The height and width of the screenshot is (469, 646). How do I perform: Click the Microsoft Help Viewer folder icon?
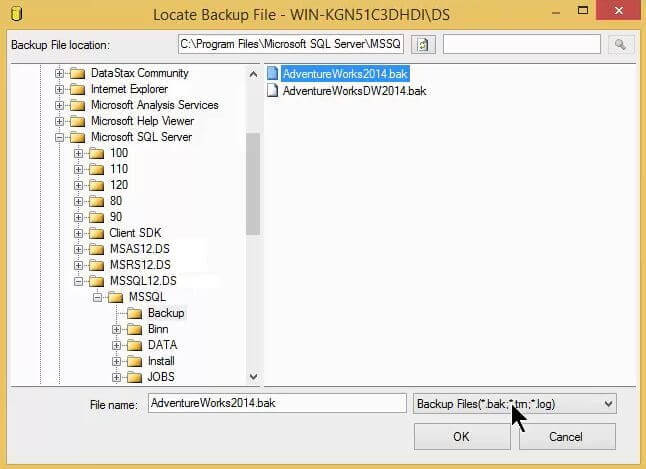(77, 122)
